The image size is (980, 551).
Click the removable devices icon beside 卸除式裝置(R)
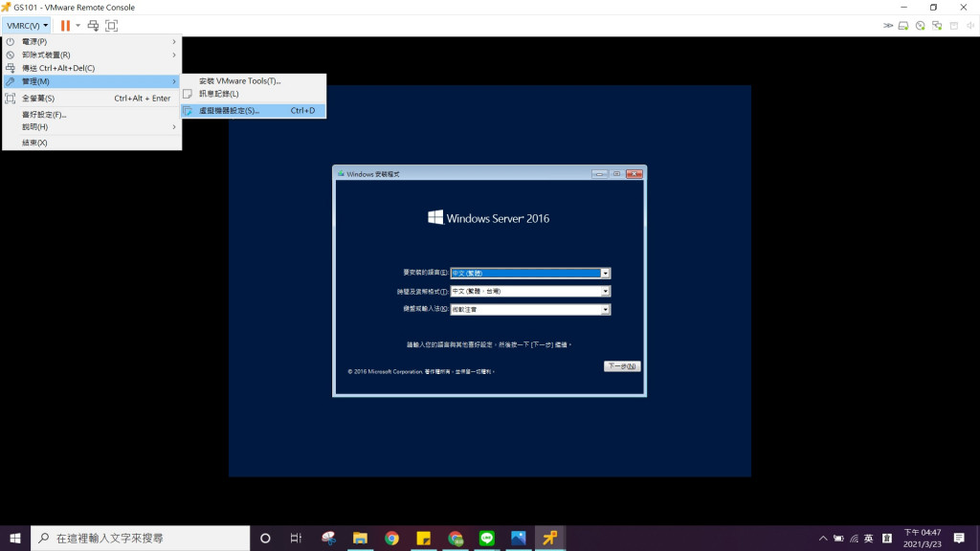10,55
